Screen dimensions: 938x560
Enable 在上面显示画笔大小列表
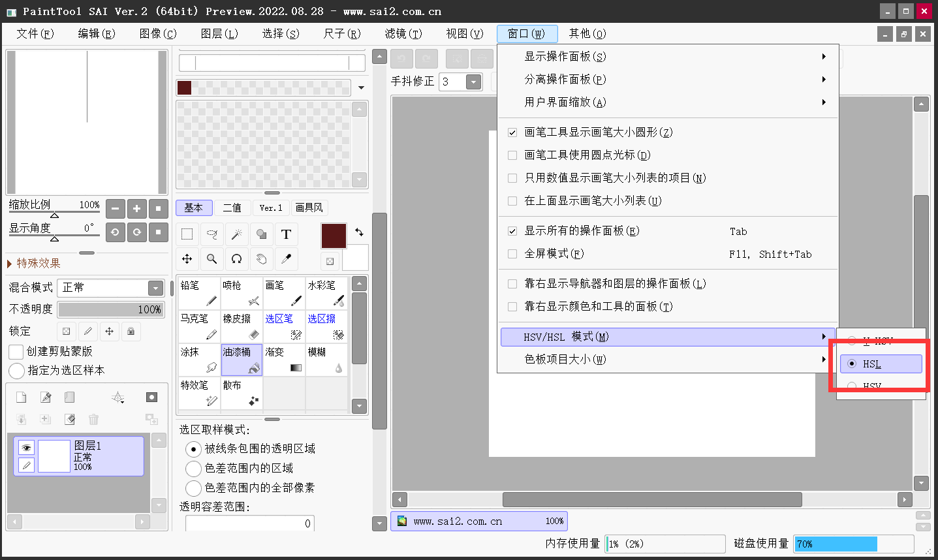[512, 201]
